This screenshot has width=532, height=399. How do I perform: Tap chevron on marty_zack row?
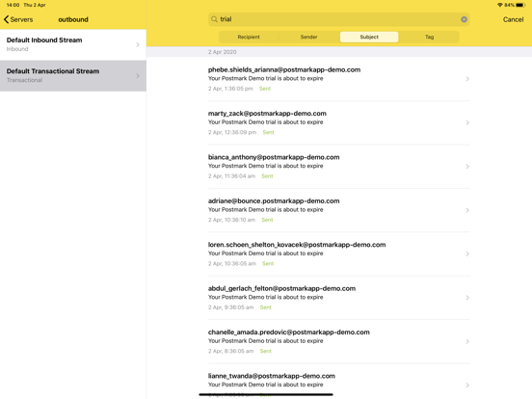coord(467,122)
